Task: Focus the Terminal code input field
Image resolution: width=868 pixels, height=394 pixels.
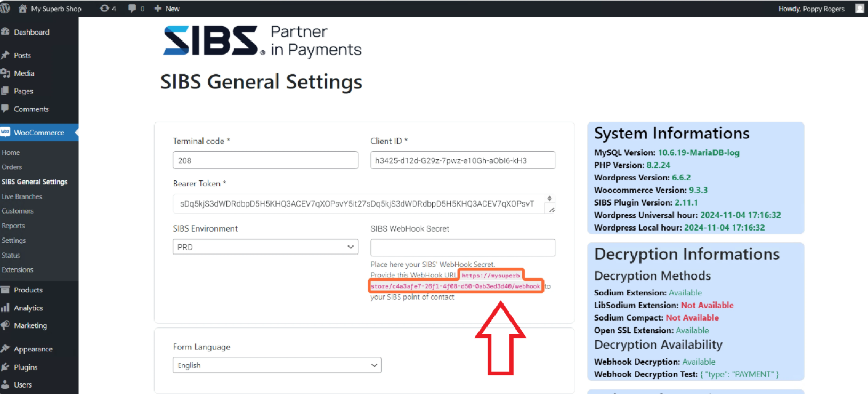Action: click(265, 160)
